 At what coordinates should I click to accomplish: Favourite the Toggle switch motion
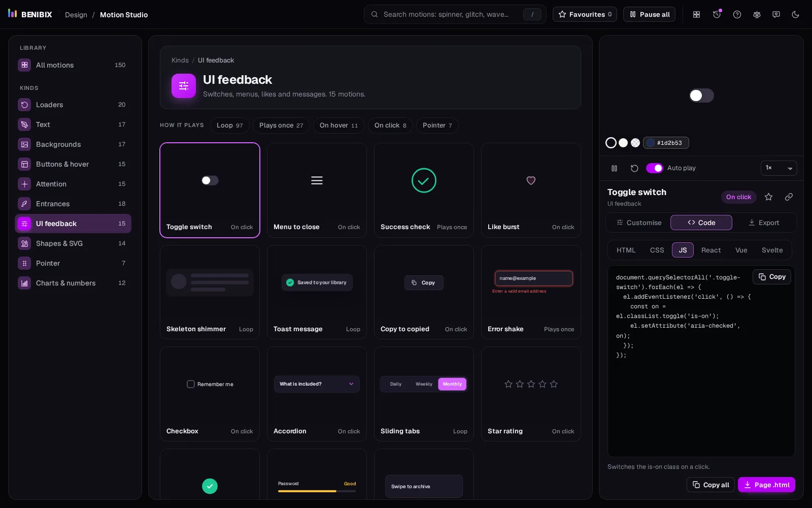point(768,197)
